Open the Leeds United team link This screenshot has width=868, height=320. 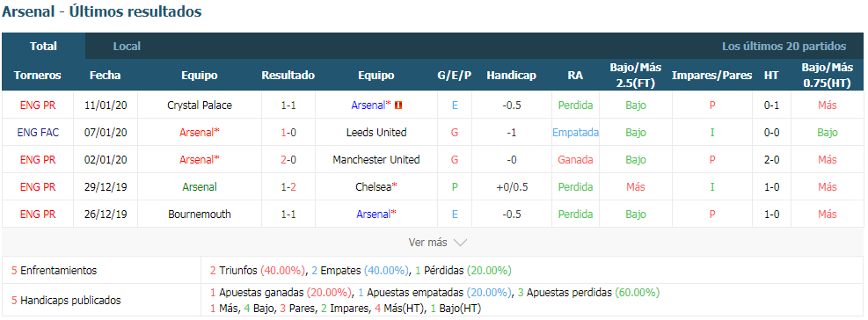click(376, 133)
